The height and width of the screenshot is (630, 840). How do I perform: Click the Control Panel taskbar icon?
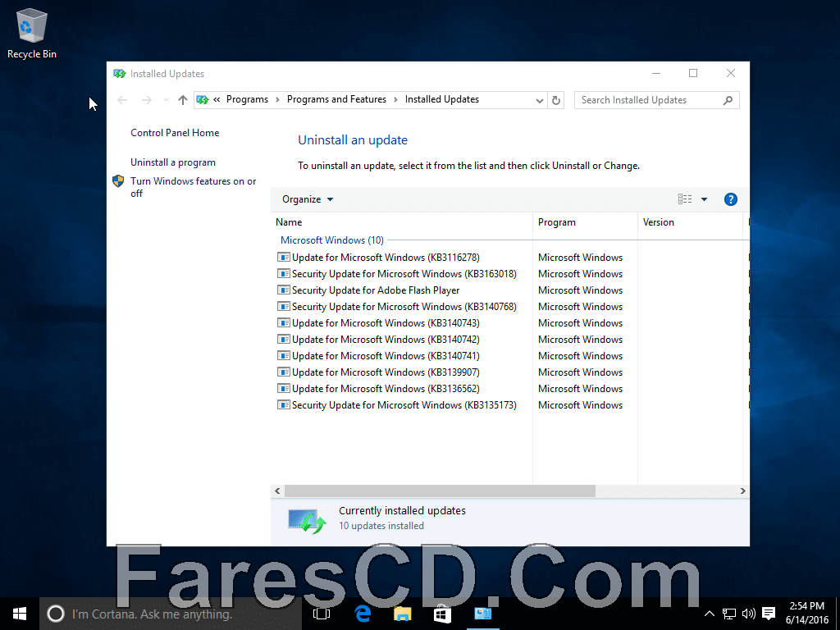click(482, 614)
